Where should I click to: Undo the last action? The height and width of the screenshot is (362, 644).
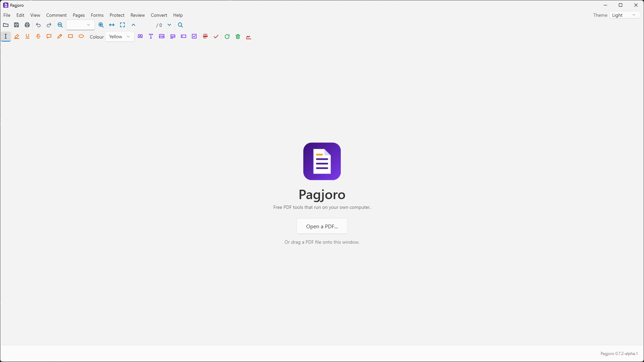pos(38,25)
